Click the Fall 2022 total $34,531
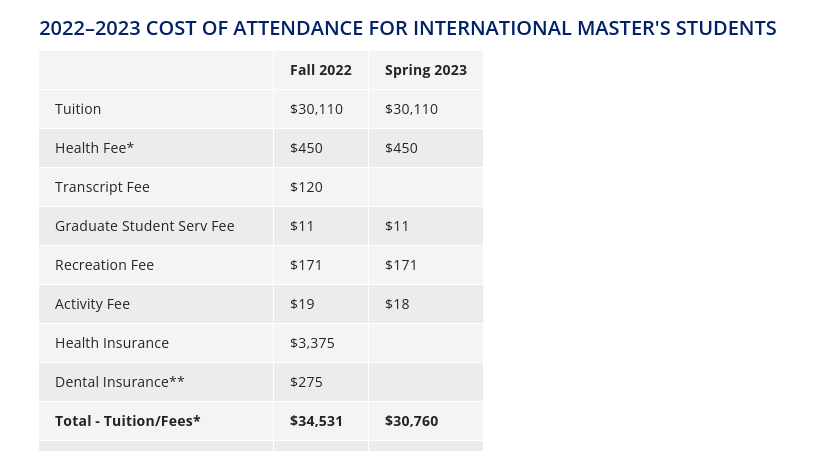 316,421
